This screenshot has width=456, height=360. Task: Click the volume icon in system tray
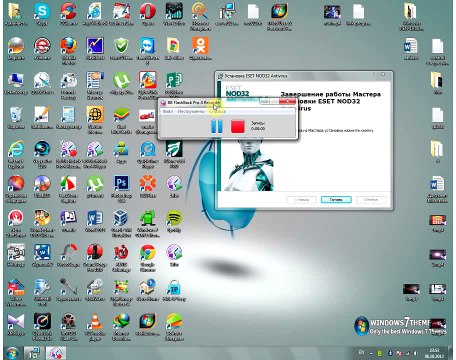click(x=415, y=353)
